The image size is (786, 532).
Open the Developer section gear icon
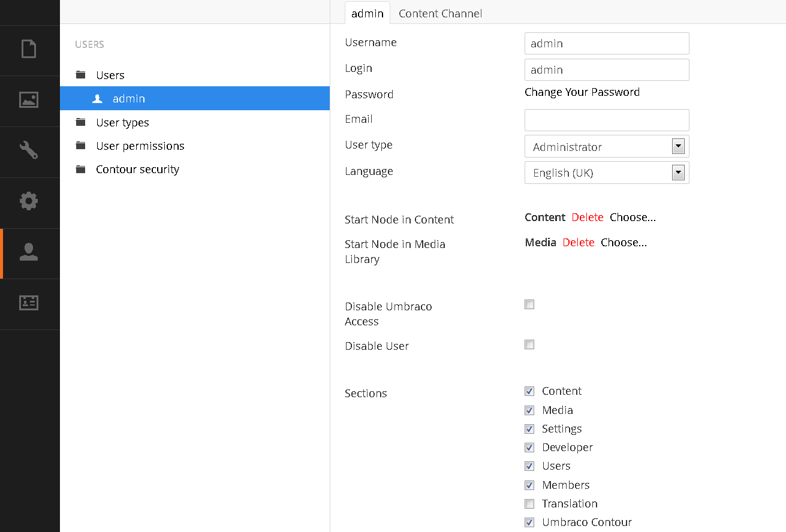[29, 201]
